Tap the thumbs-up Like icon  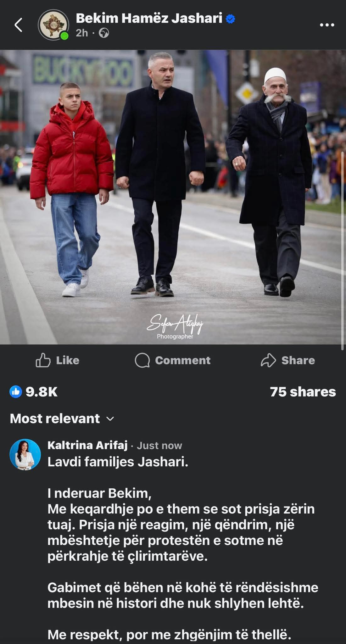coord(43,360)
